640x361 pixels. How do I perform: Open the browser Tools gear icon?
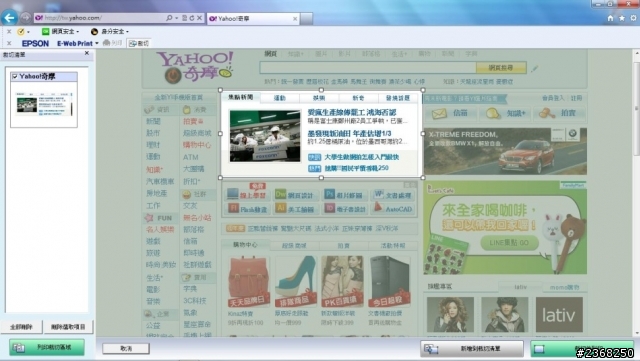(633, 18)
